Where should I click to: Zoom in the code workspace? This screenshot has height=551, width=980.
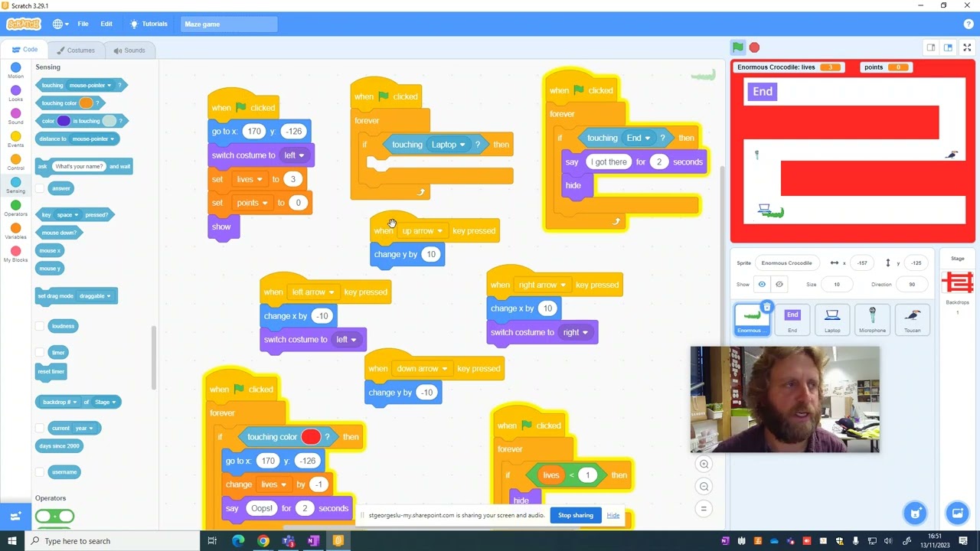(x=704, y=464)
